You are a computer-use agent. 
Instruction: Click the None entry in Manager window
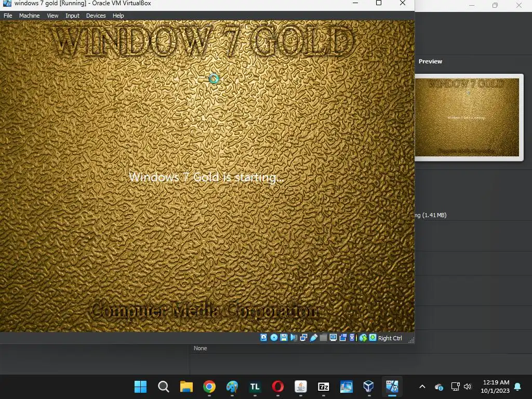pos(200,348)
